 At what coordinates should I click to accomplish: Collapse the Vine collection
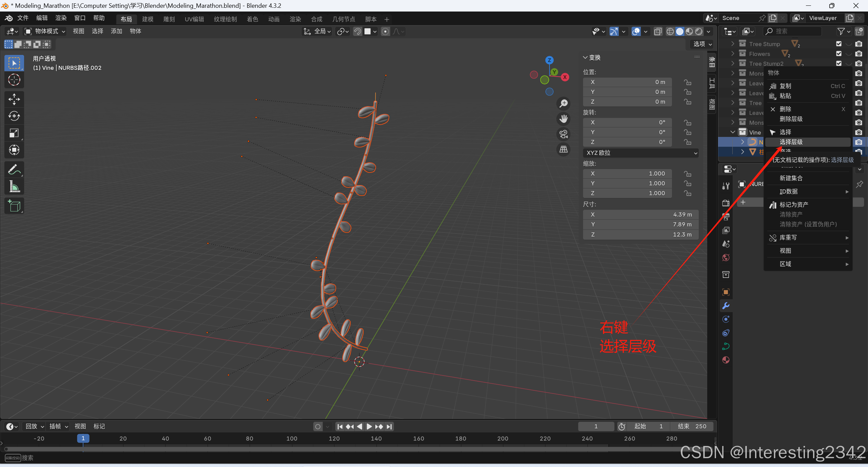point(733,132)
